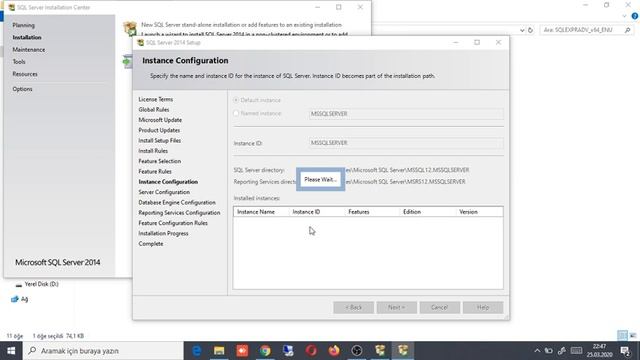Image resolution: width=640 pixels, height=360 pixels.
Task: Select the Named instance radio button
Action: point(236,113)
